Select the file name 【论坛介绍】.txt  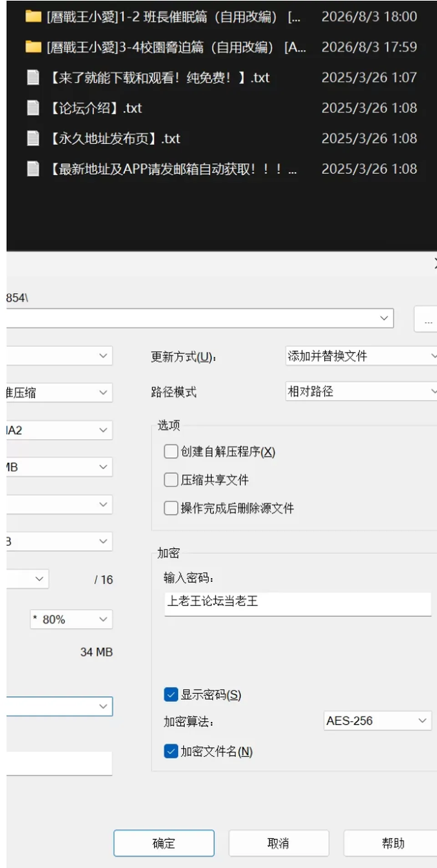pos(96,108)
